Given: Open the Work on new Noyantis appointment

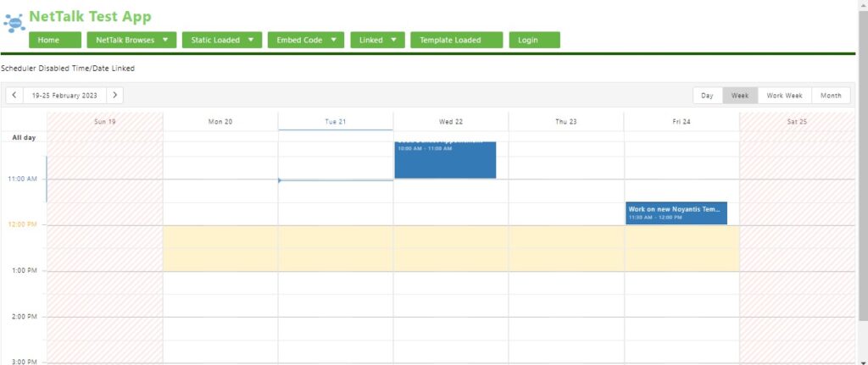Looking at the screenshot, I should click(676, 213).
